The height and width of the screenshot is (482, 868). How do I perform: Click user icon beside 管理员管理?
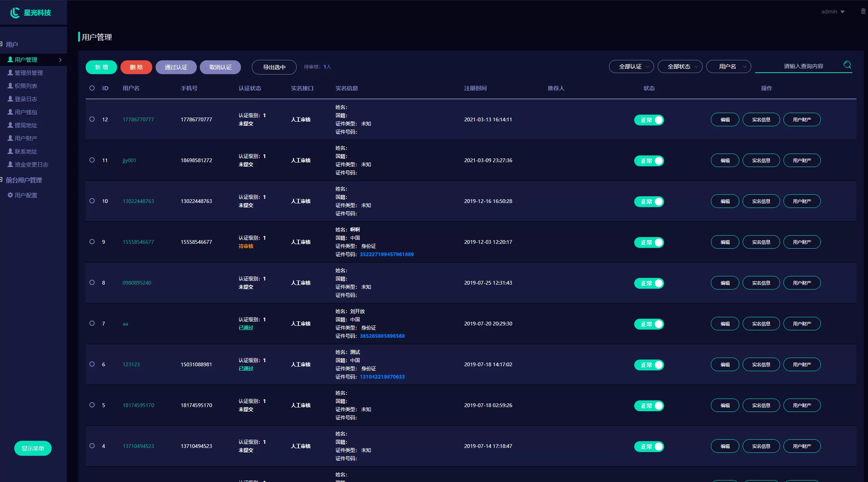click(10, 73)
